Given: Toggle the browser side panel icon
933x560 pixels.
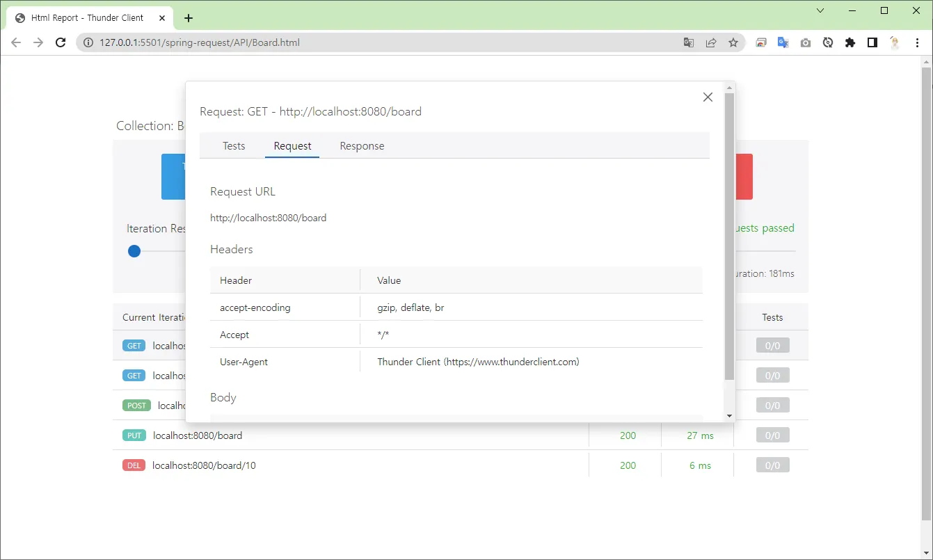Looking at the screenshot, I should coord(872,42).
